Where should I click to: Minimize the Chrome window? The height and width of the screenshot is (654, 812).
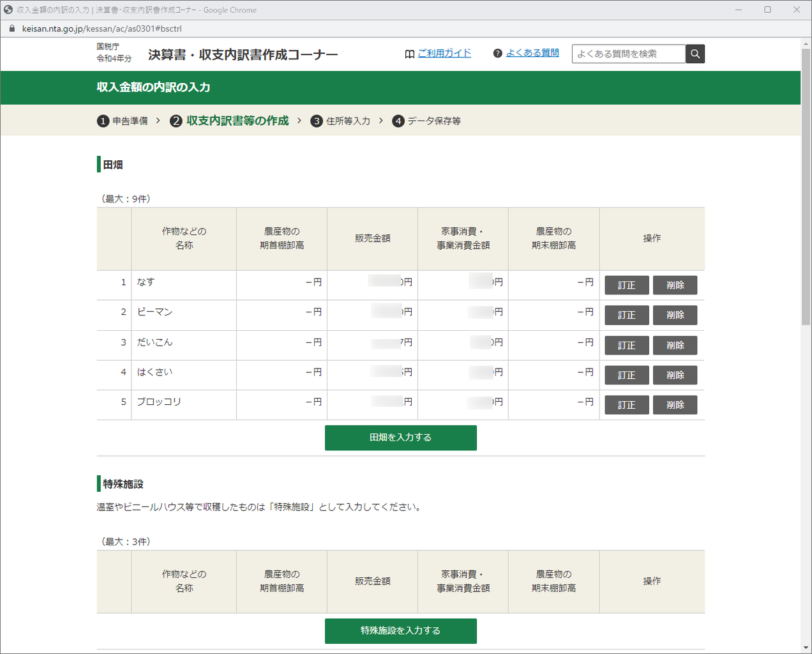coord(739,10)
